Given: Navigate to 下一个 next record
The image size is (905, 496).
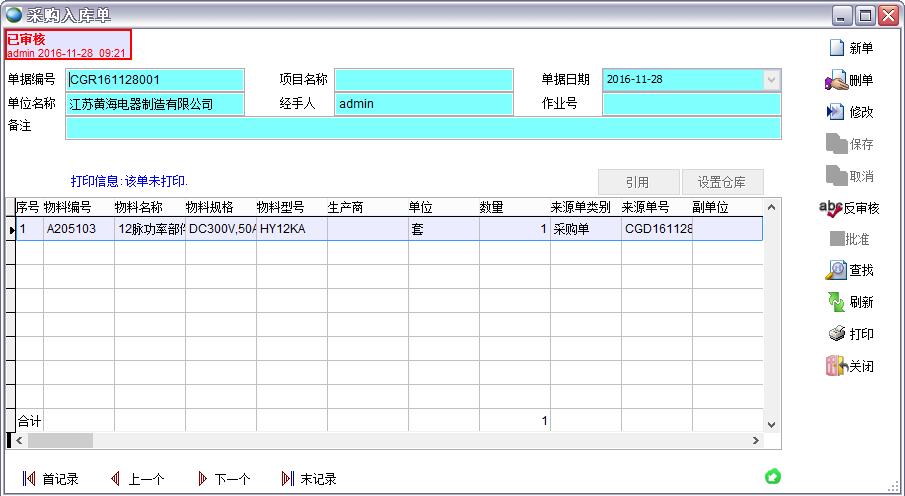Looking at the screenshot, I should (x=202, y=479).
